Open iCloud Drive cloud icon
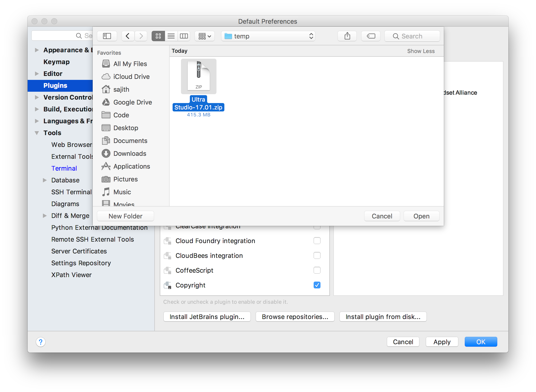The width and height of the screenshot is (536, 392). point(106,76)
